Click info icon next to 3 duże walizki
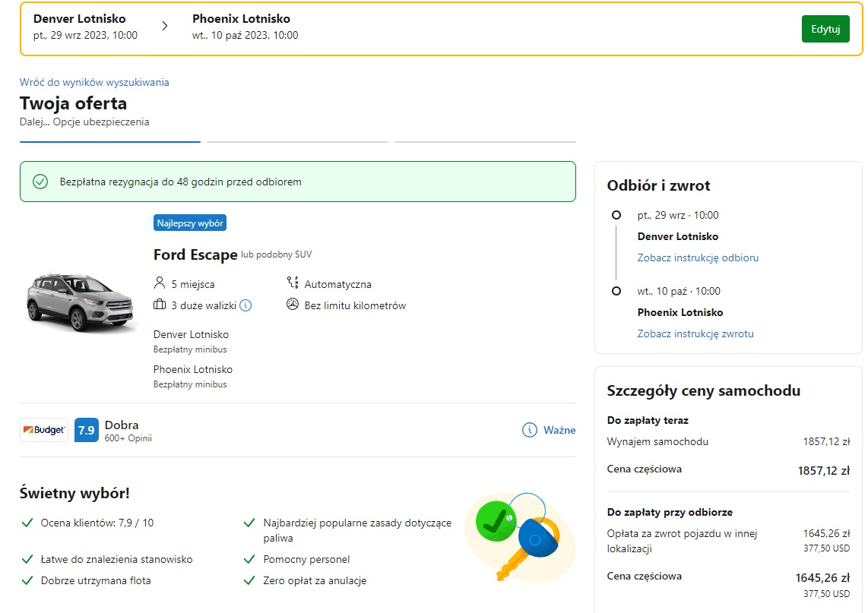Image resolution: width=868 pixels, height=613 pixels. point(246,305)
